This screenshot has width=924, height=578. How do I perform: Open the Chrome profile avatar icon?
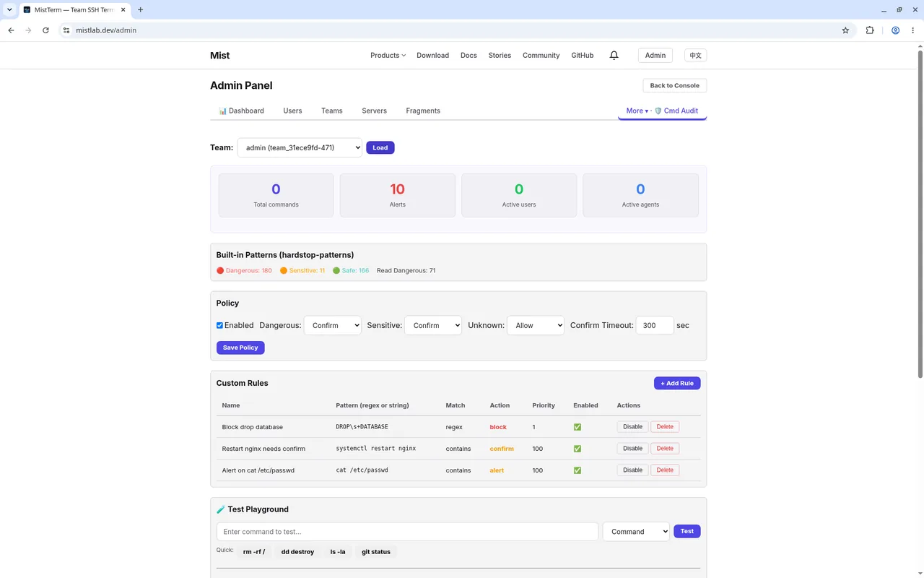click(x=895, y=30)
